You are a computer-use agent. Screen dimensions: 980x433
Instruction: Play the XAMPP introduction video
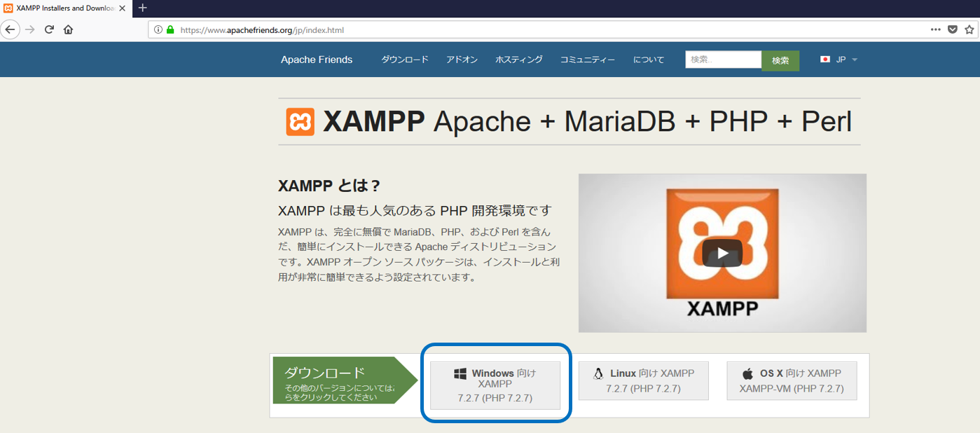coord(722,253)
